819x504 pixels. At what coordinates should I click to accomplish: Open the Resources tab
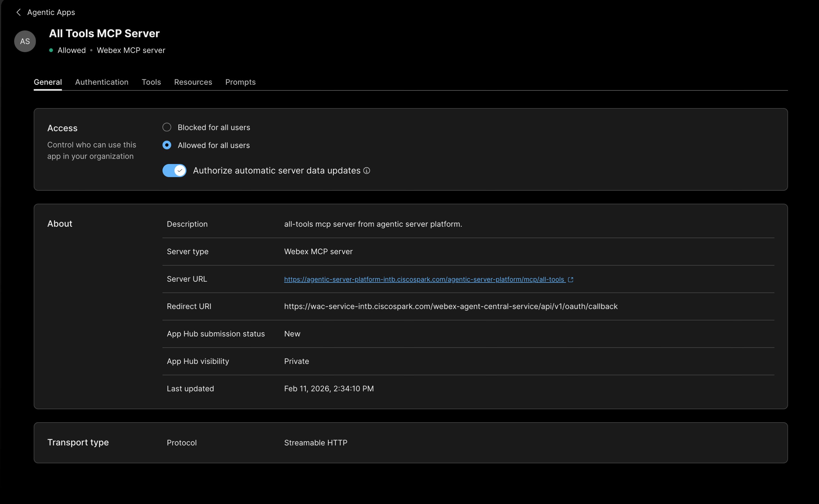click(x=193, y=82)
